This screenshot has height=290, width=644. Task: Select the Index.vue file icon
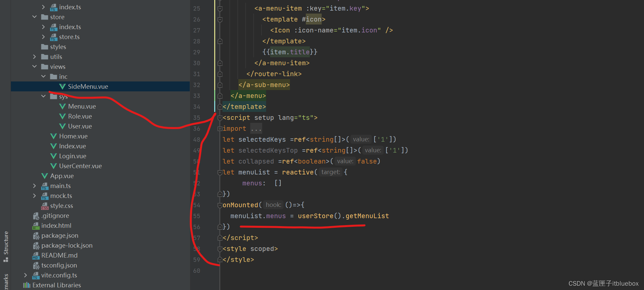53,146
